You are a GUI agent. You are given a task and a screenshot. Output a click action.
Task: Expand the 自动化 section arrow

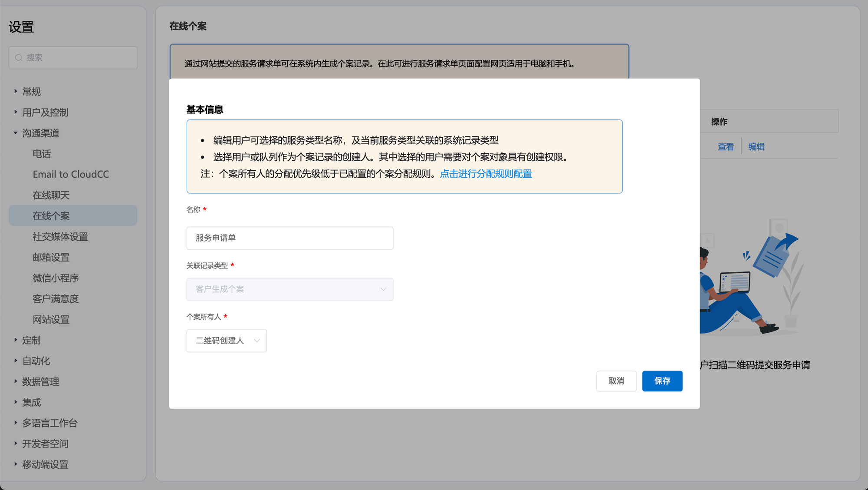click(16, 361)
